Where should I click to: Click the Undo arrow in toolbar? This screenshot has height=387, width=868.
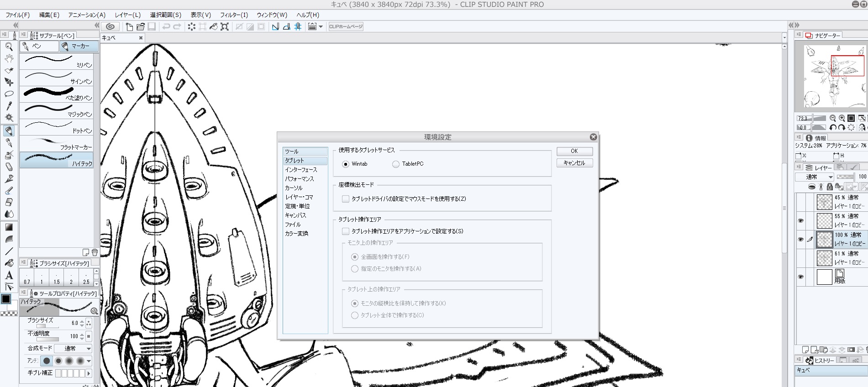pyautogui.click(x=166, y=26)
